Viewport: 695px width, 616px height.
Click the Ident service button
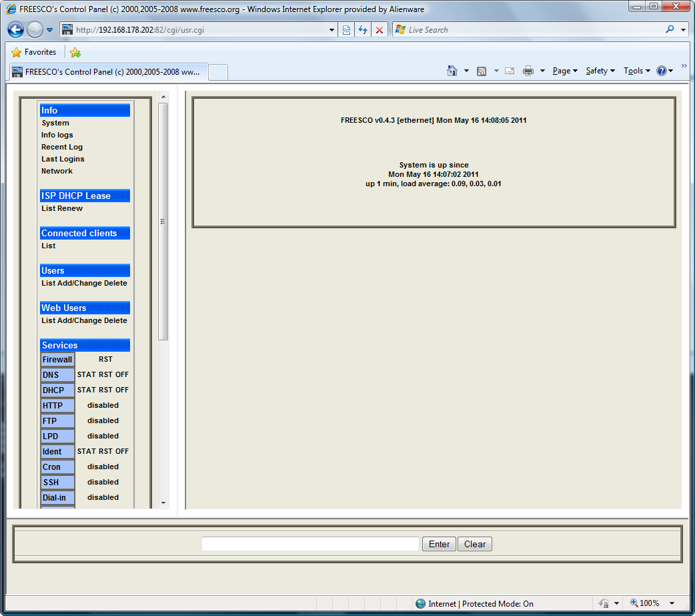(57, 451)
